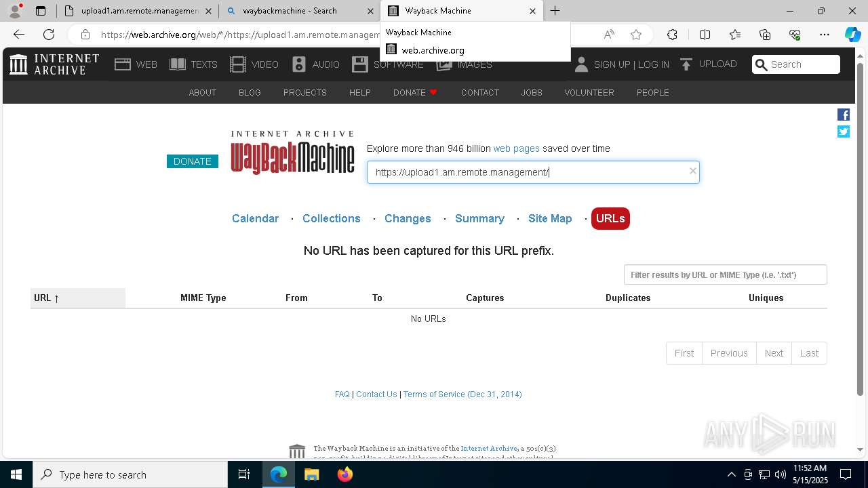Open the CONTACT menu item
This screenshot has height=488, width=868.
point(480,93)
